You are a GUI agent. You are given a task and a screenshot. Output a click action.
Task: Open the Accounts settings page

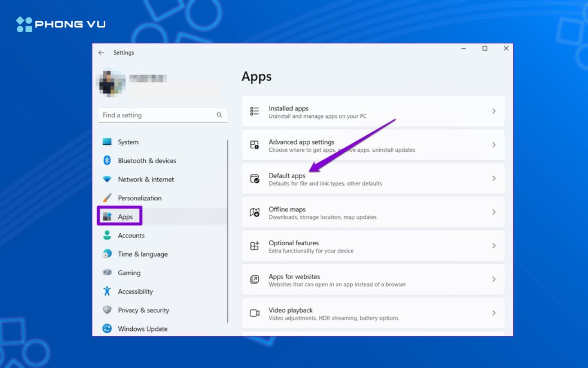[131, 235]
